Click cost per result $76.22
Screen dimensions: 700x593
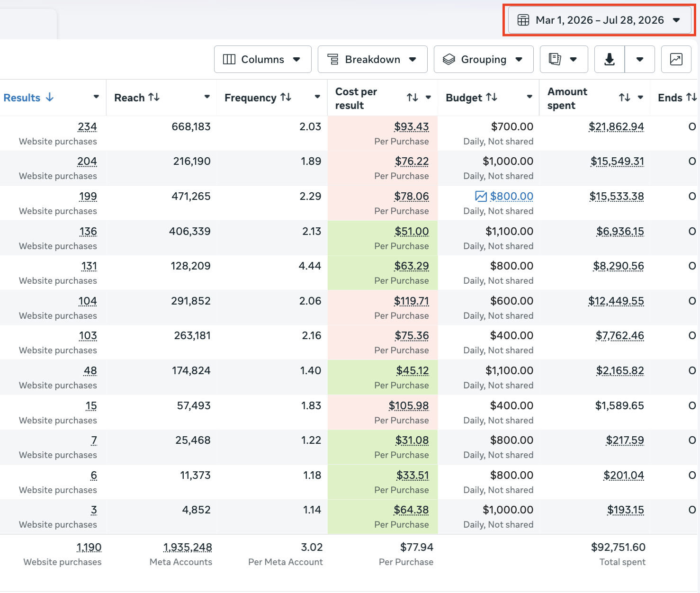[x=412, y=162]
